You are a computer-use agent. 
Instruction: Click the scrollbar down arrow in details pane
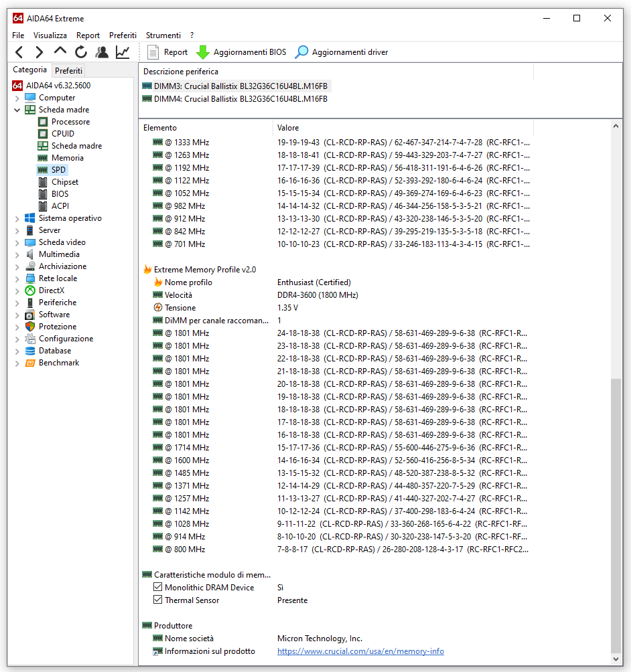[x=616, y=659]
